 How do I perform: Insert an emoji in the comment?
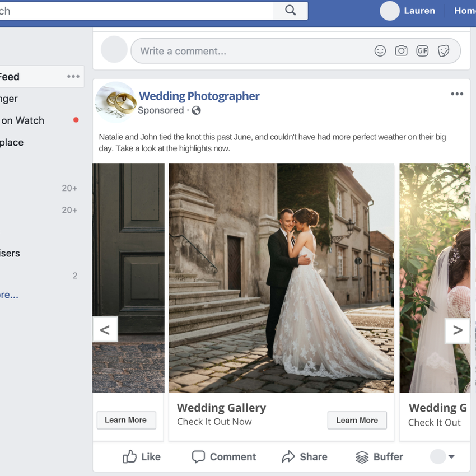point(380,51)
